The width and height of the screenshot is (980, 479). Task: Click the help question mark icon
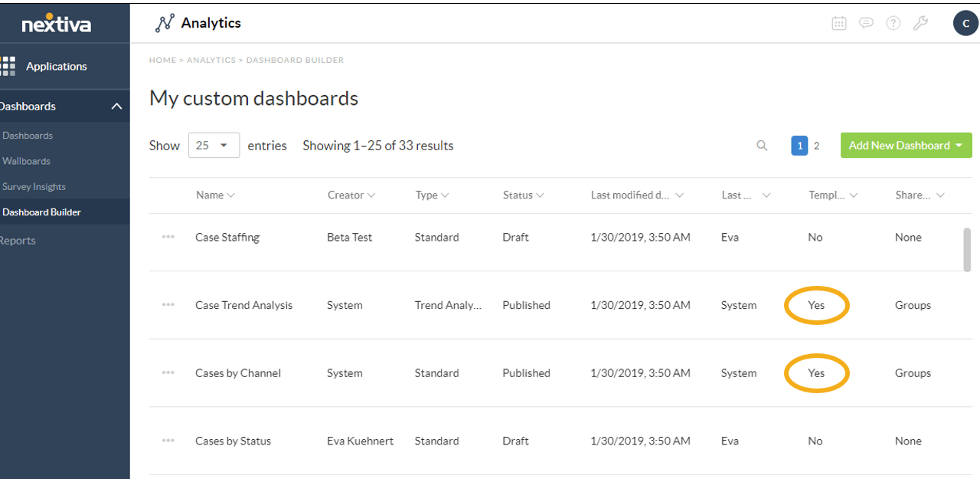[893, 23]
